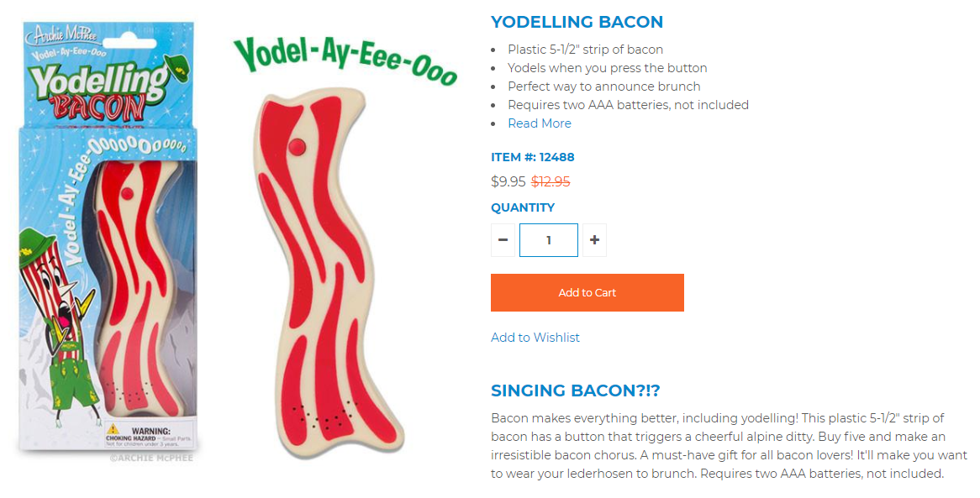Click the Add to Wishlist link
The width and height of the screenshot is (980, 498).
535,338
